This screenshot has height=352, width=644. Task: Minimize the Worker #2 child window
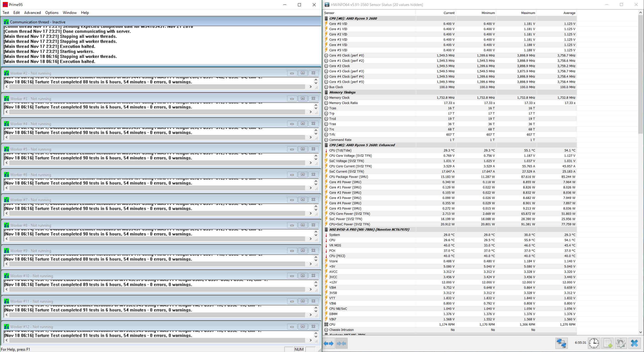pyautogui.click(x=292, y=73)
